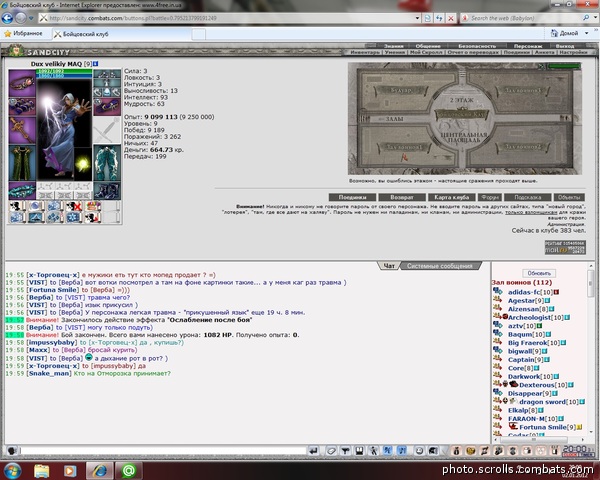Click the Карта клуба button
The width and height of the screenshot is (600, 480).
[x=452, y=198]
